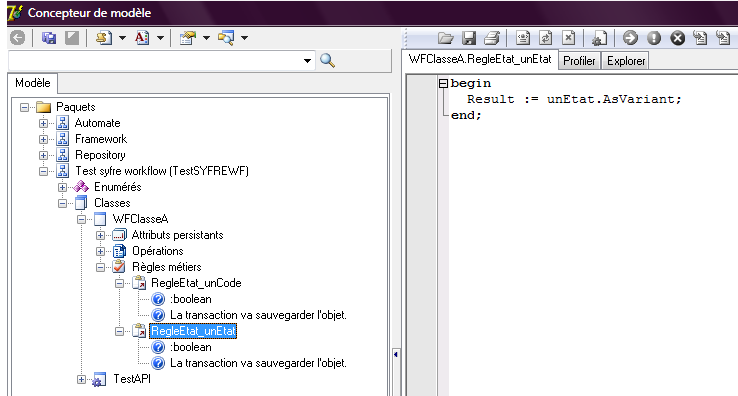The image size is (738, 396).
Task: Click the document preview eye icon
Action: (x=522, y=38)
